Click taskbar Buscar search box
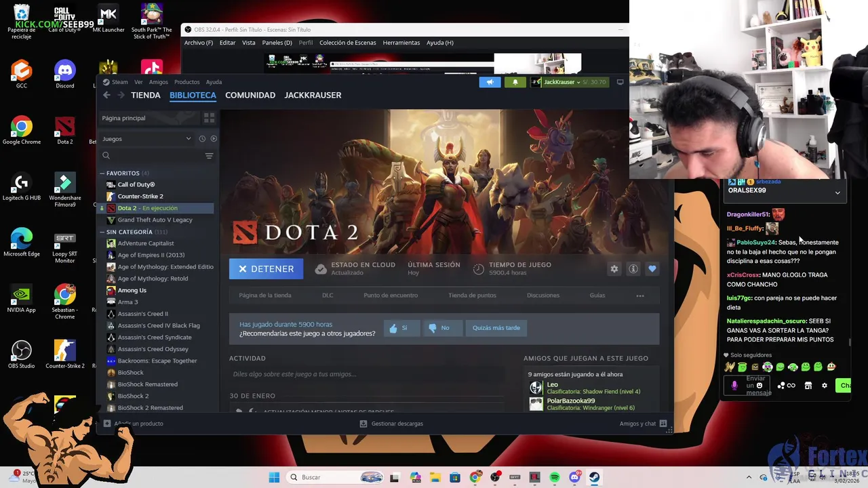This screenshot has height=488, width=868. point(336,477)
